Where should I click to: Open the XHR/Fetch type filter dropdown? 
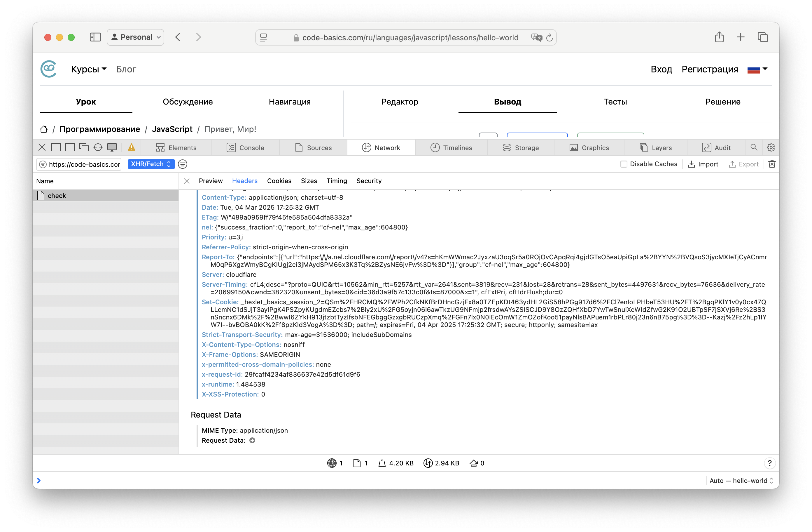151,164
